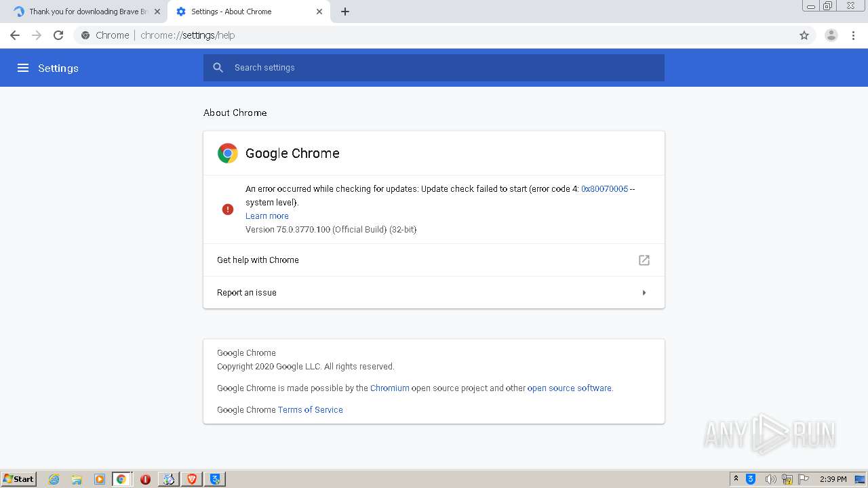Click the address bar URL chrome://settings/help
Viewport: 868px width, 488px height.
pos(188,35)
